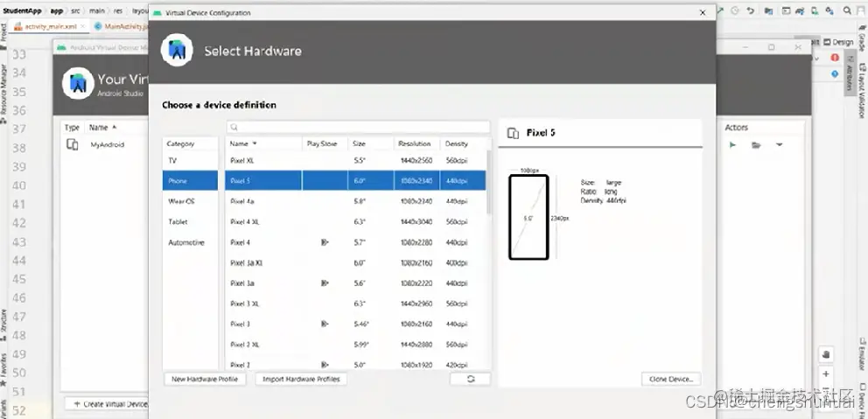
Task: Click Play Store icon in Pixel 3 row
Action: [325, 324]
